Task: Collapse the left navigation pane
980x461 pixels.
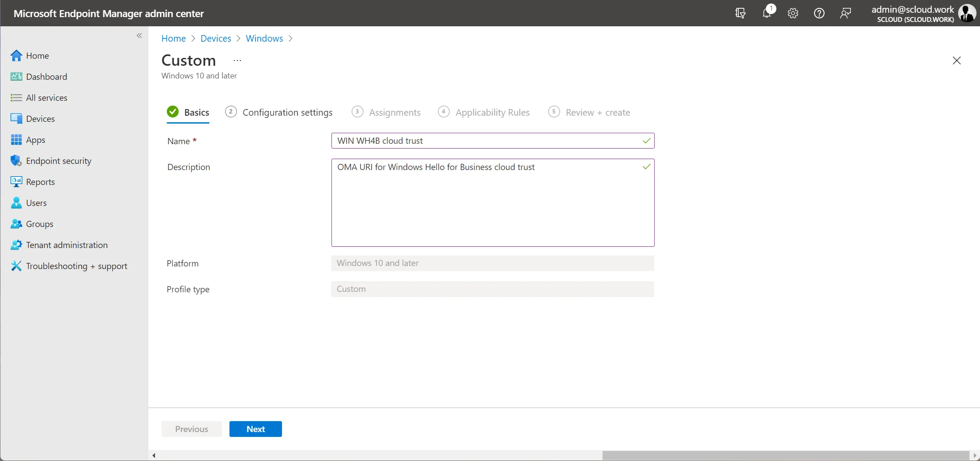Action: click(139, 35)
